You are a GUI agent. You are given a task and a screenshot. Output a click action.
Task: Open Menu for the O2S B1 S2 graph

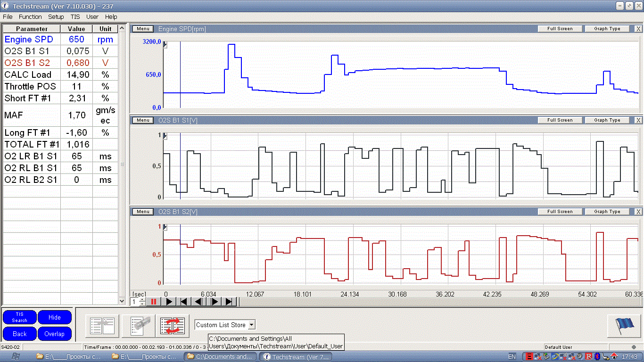(x=143, y=212)
